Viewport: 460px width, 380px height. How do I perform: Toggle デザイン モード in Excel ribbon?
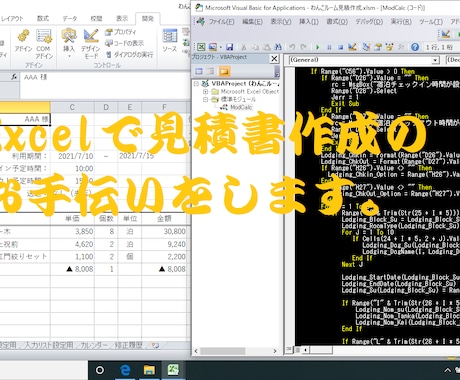click(91, 44)
